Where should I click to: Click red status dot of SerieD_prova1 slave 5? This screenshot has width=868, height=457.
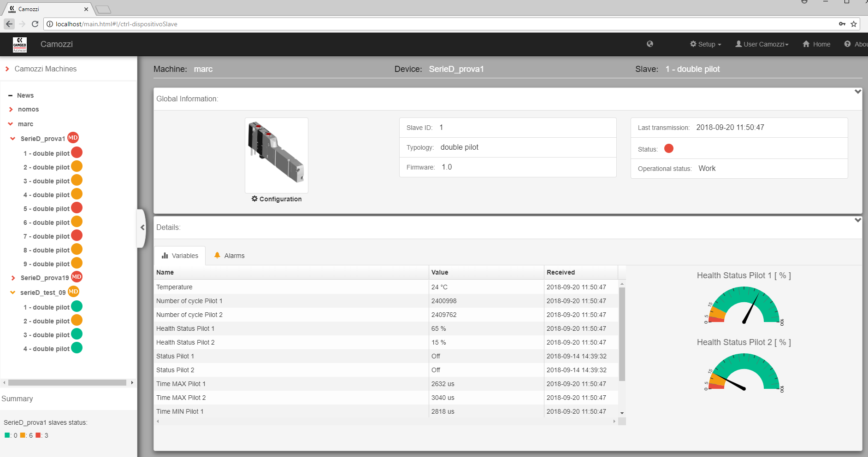pyautogui.click(x=77, y=208)
